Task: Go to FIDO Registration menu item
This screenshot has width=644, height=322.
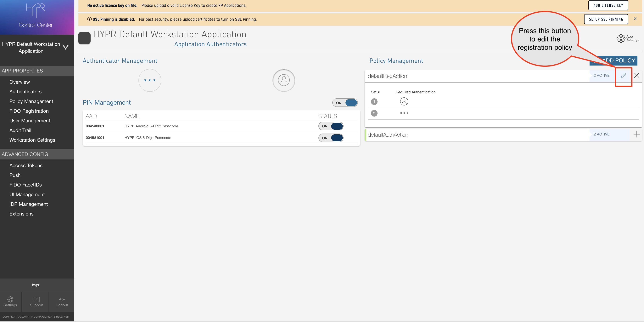Action: (29, 111)
